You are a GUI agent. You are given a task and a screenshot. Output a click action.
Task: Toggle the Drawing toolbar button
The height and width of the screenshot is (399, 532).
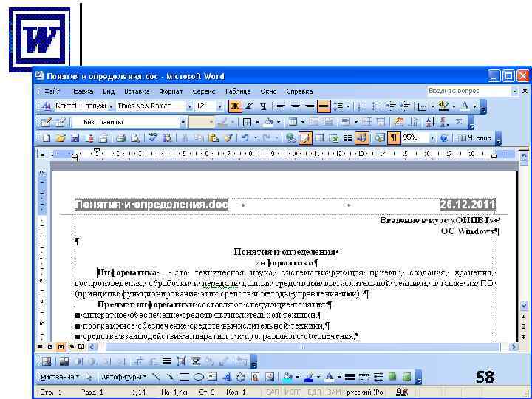pos(361,137)
